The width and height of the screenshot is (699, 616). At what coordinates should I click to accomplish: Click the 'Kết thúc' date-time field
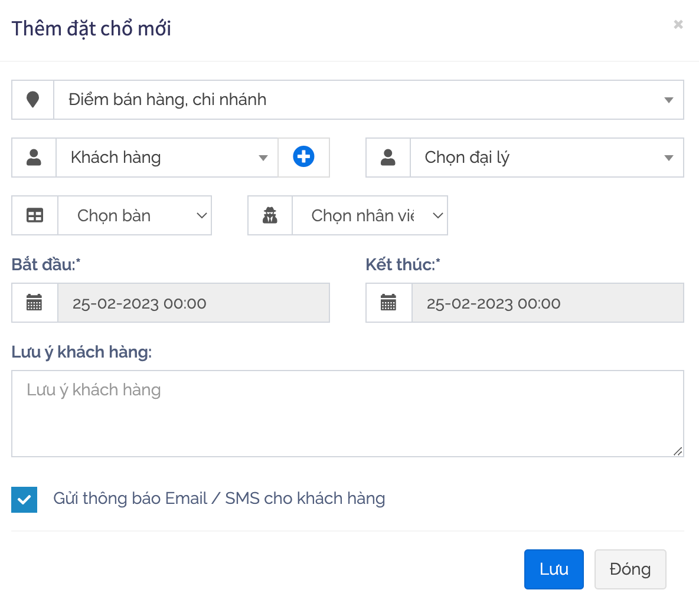(547, 303)
